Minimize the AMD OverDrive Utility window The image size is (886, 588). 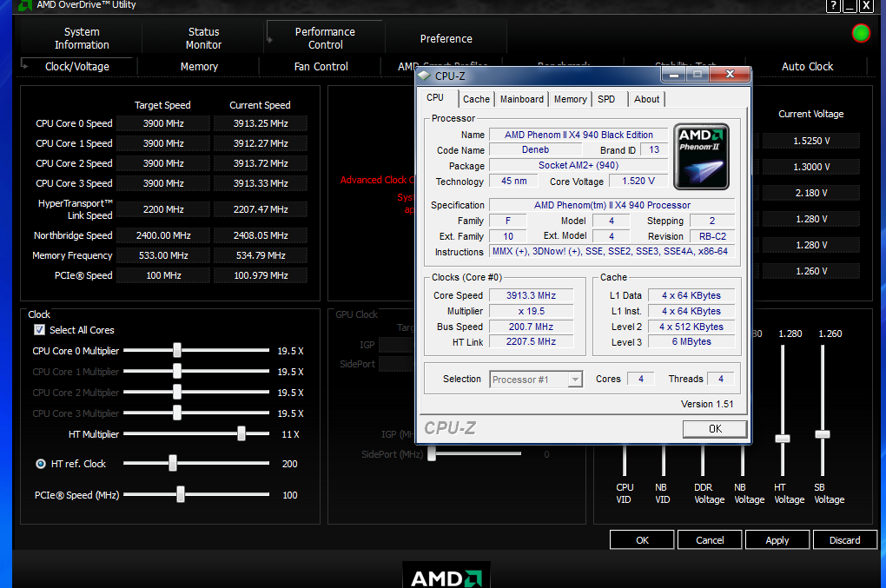[850, 6]
